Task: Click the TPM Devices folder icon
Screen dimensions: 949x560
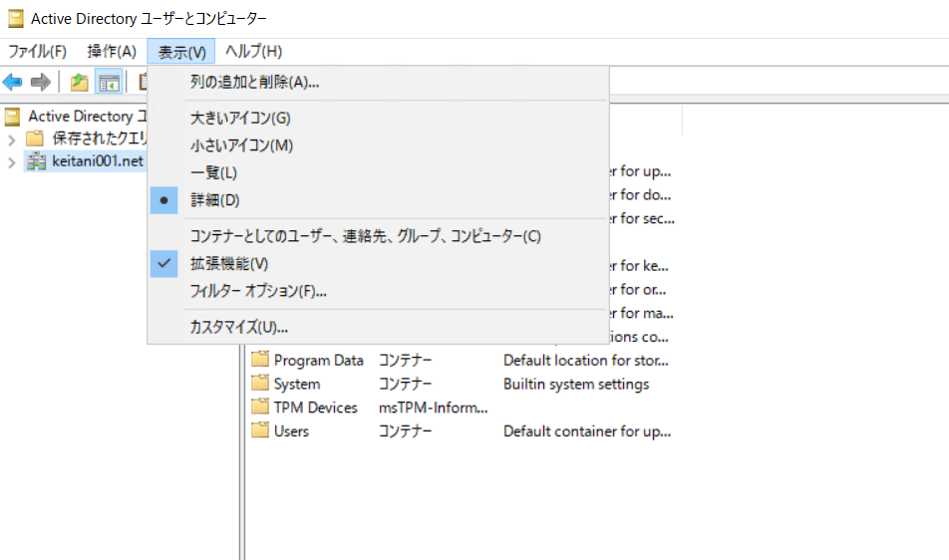Action: click(x=260, y=407)
